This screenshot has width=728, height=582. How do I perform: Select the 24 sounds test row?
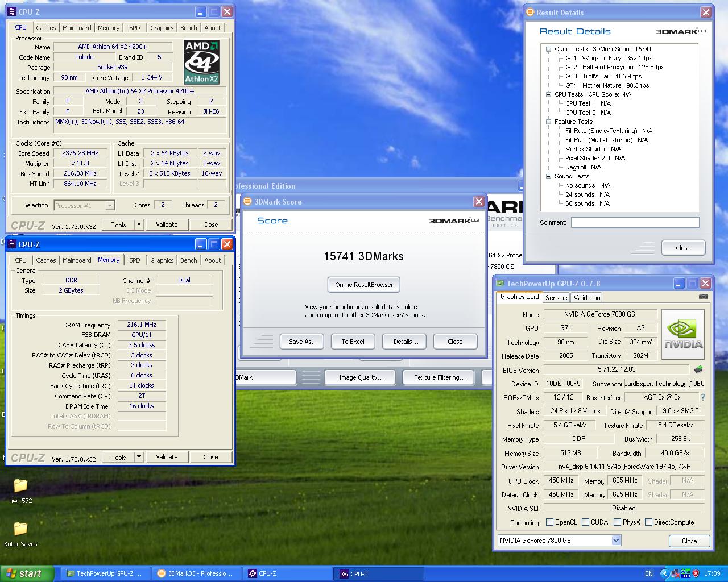pos(588,194)
